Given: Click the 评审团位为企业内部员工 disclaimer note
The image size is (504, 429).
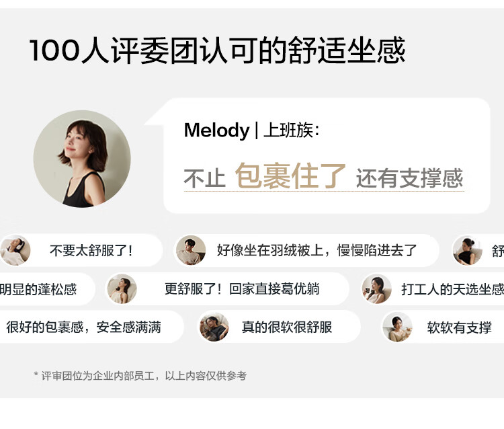Looking at the screenshot, I should pyautogui.click(x=140, y=376).
